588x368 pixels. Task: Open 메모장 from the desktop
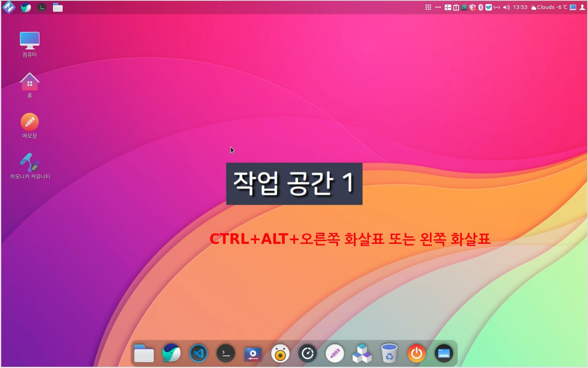coord(30,122)
